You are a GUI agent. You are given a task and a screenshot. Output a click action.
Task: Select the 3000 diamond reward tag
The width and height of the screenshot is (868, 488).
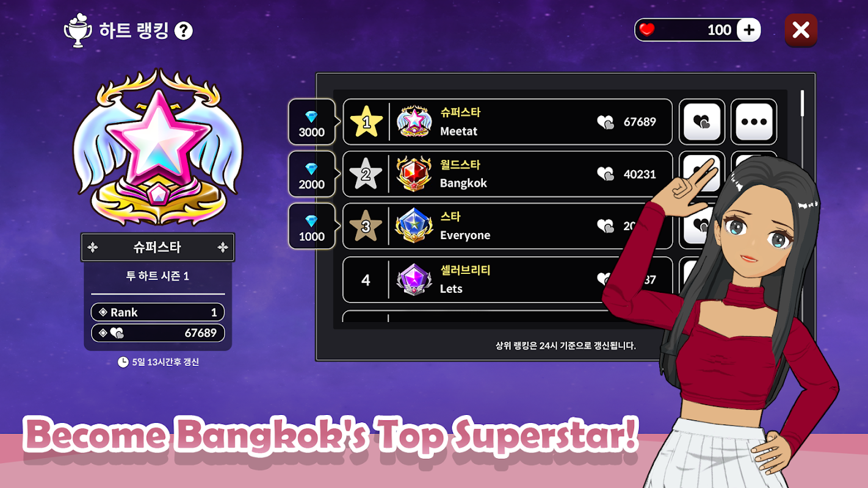tap(312, 122)
